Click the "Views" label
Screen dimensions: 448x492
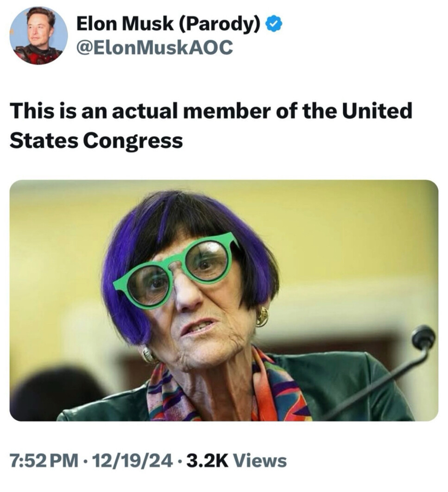pos(260,461)
